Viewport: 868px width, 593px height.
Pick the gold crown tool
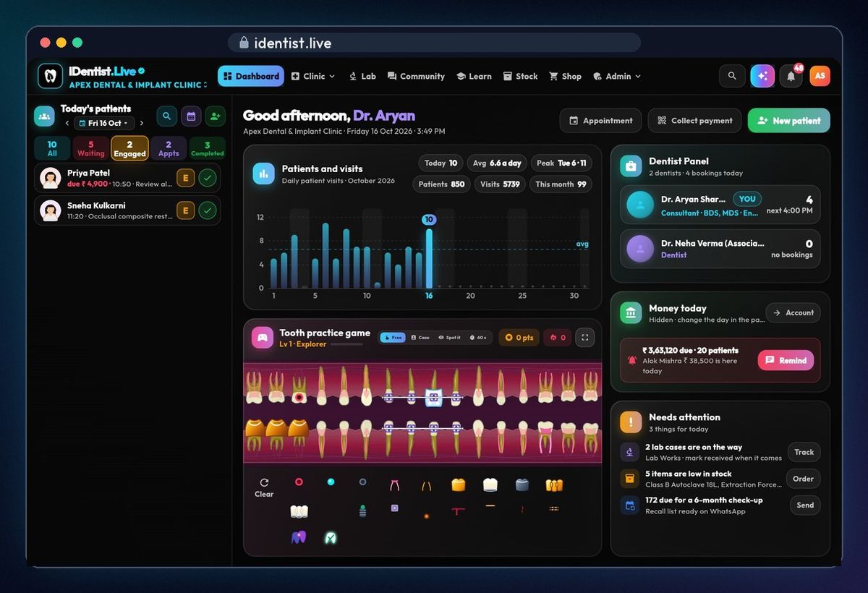(x=458, y=485)
